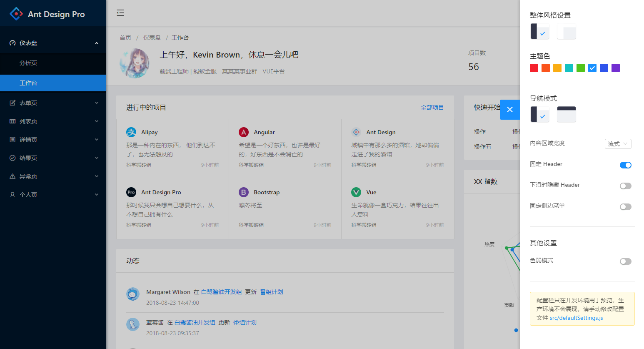Click Margaret Wilson's activity avatar
This screenshot has height=349, width=644.
point(133,294)
